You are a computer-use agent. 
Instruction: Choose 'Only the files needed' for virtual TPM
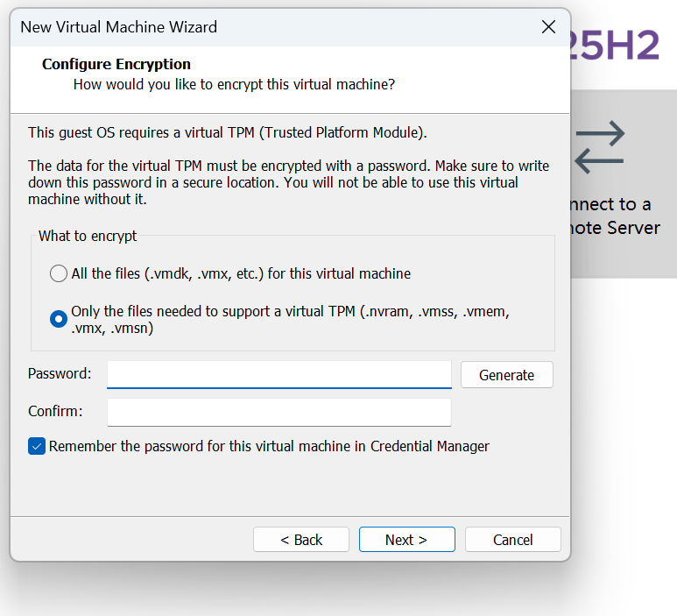coord(59,319)
